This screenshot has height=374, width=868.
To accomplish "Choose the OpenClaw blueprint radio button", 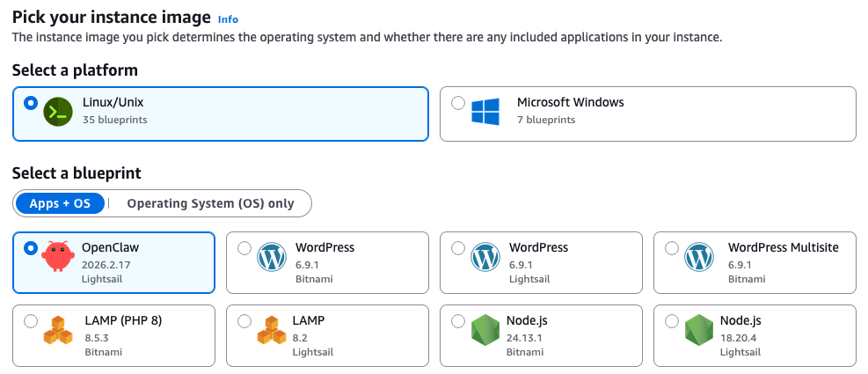I will coord(31,248).
